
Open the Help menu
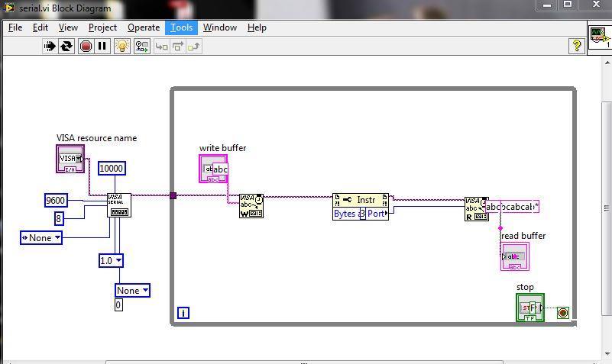(x=257, y=27)
